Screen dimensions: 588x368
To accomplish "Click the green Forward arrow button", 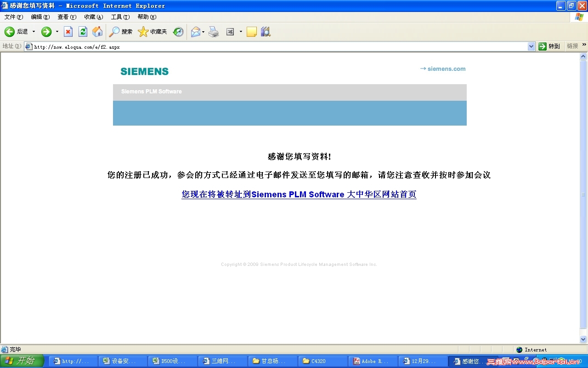I will [46, 32].
